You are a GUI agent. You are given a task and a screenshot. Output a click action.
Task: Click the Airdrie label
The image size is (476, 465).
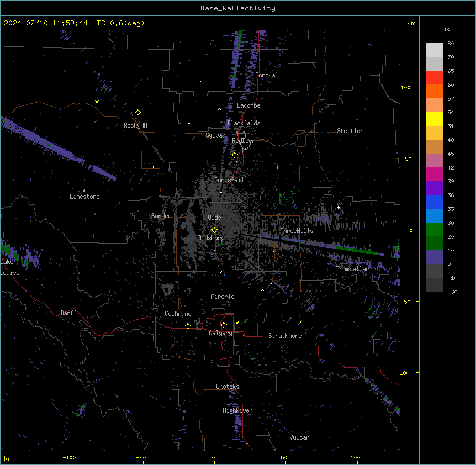point(223,297)
